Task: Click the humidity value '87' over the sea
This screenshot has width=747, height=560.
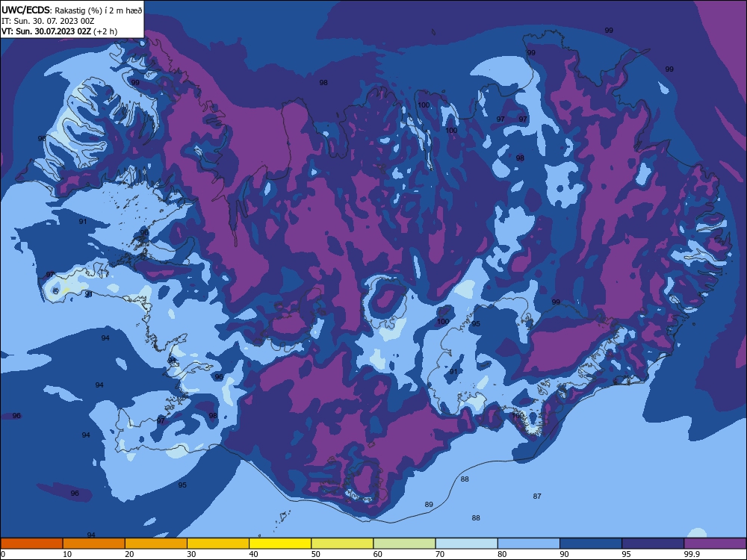Action: 537,497
